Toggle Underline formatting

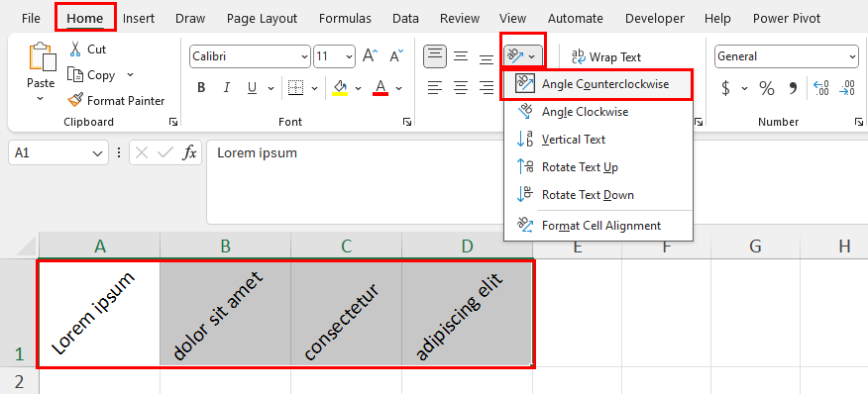click(x=252, y=87)
